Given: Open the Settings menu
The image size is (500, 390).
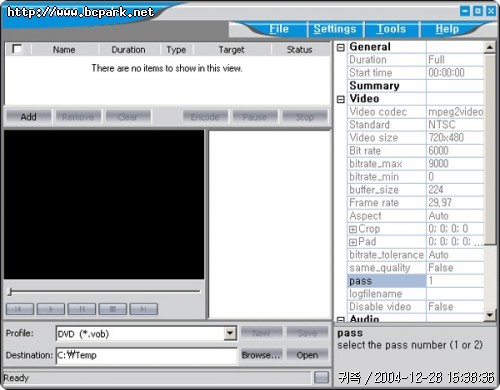Looking at the screenshot, I should click(335, 29).
